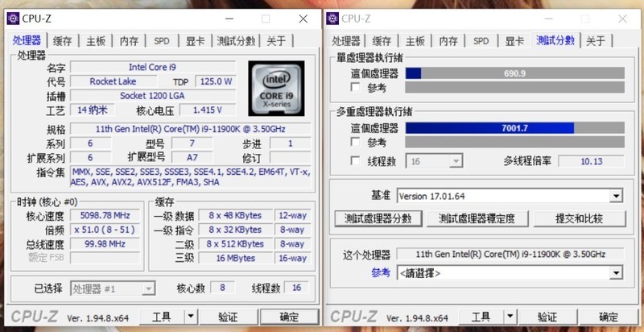644x332 pixels.
Task: Switch to 处理器 tab in right window
Action: pyautogui.click(x=346, y=41)
